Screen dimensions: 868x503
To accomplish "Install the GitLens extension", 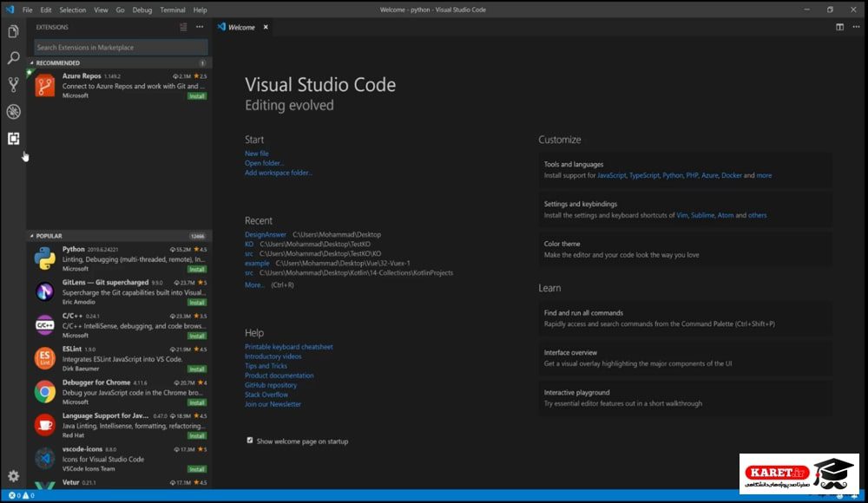I will click(x=197, y=303).
